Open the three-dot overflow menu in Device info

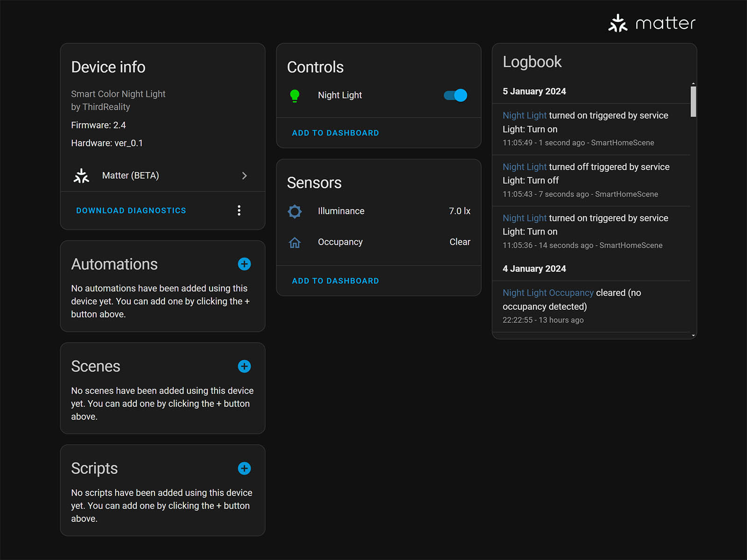[x=239, y=210]
